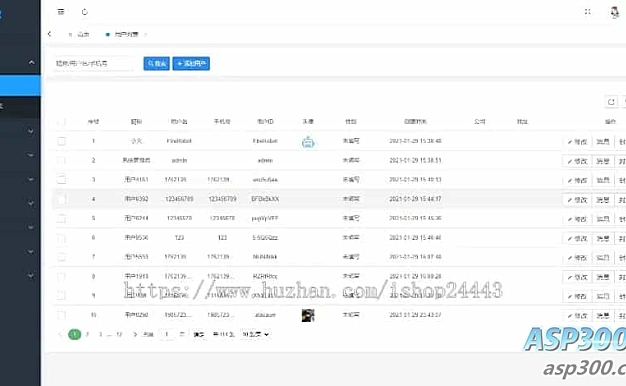The height and width of the screenshot is (386, 626).
Task: Click the "123" username cell in row 6
Action: point(179,238)
